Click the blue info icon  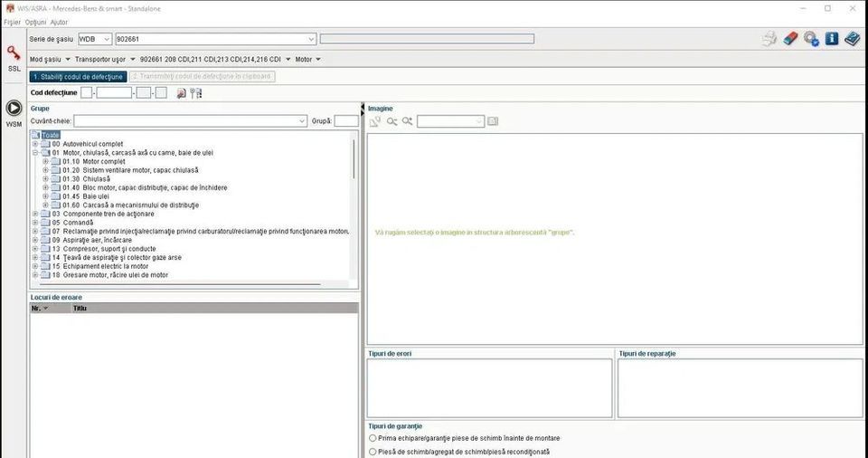pyautogui.click(x=832, y=38)
